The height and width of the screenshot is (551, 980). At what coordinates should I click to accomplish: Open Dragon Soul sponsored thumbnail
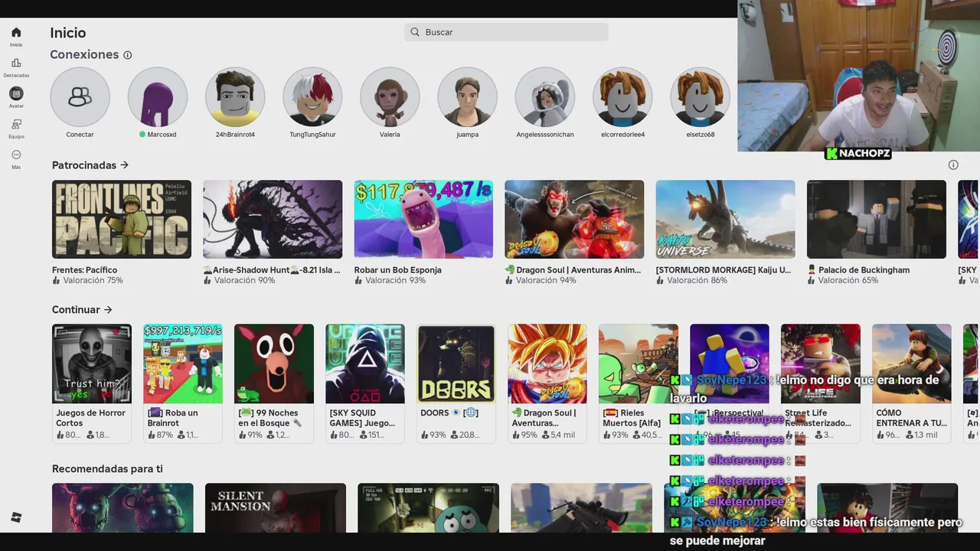574,220
